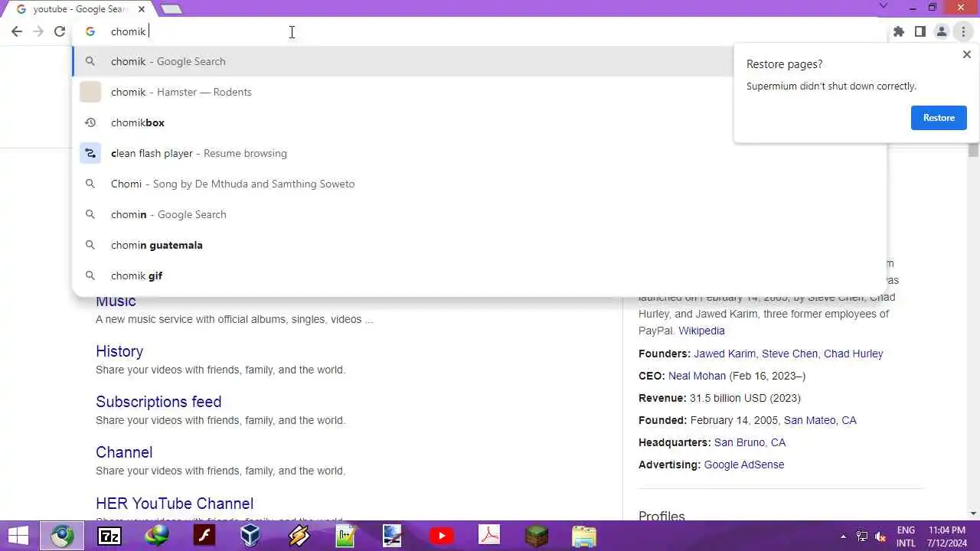Click the forward navigation arrow

38,31
